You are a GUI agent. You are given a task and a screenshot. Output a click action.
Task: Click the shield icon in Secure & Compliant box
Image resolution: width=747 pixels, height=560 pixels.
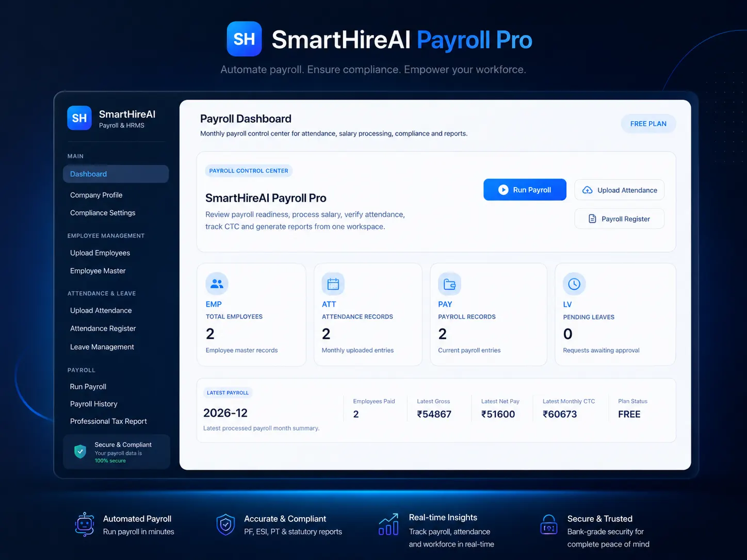click(x=80, y=452)
